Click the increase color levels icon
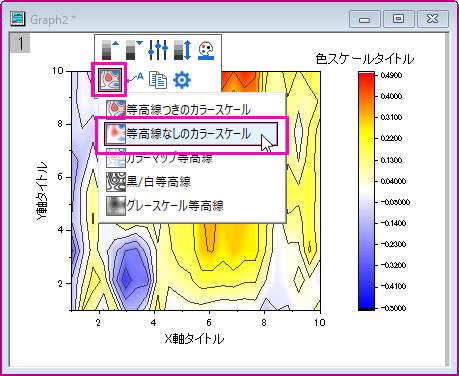This screenshot has width=459, height=376. (x=110, y=50)
